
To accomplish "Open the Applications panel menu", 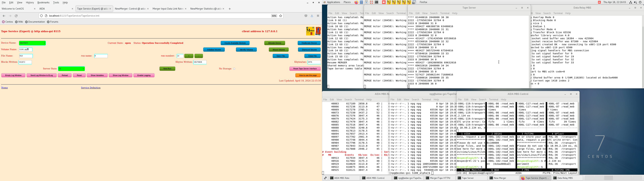I will 334,2.
